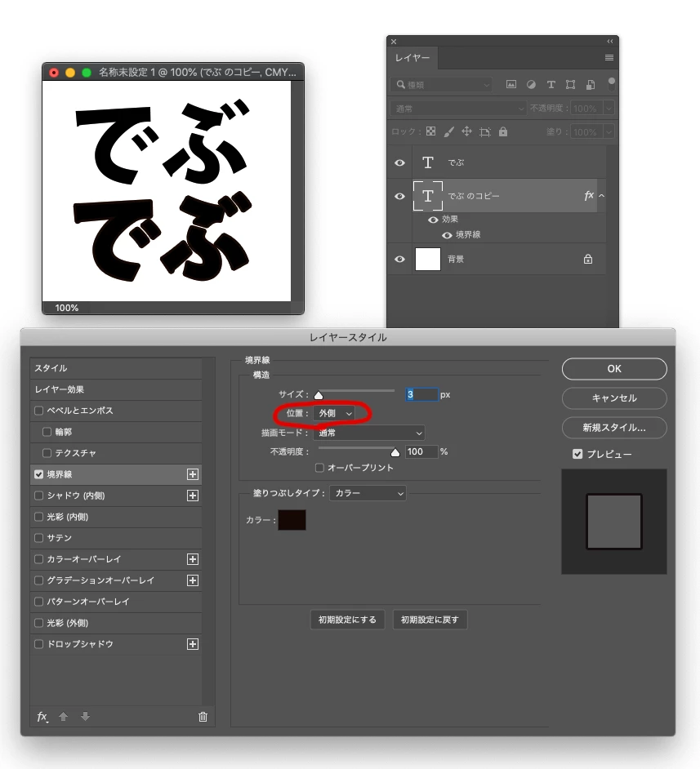Click the plus icon beside グラデーションオーバーレイ
Image resolution: width=700 pixels, height=769 pixels.
(193, 580)
